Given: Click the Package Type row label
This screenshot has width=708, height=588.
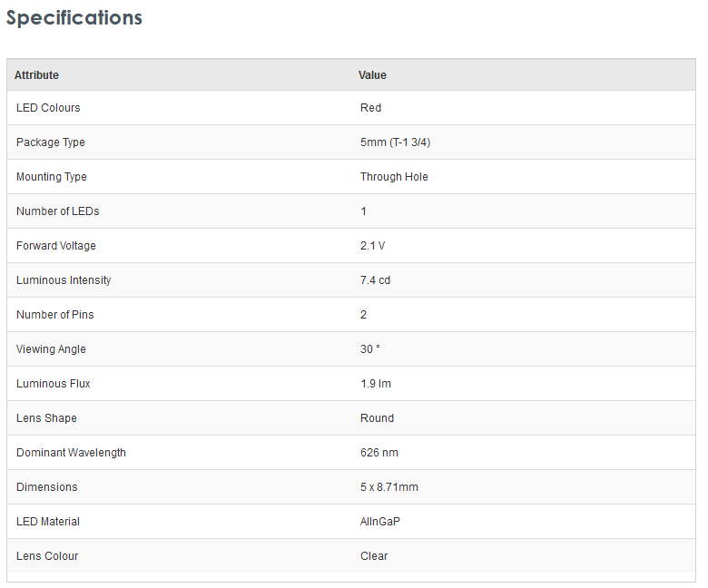Looking at the screenshot, I should (x=51, y=142).
